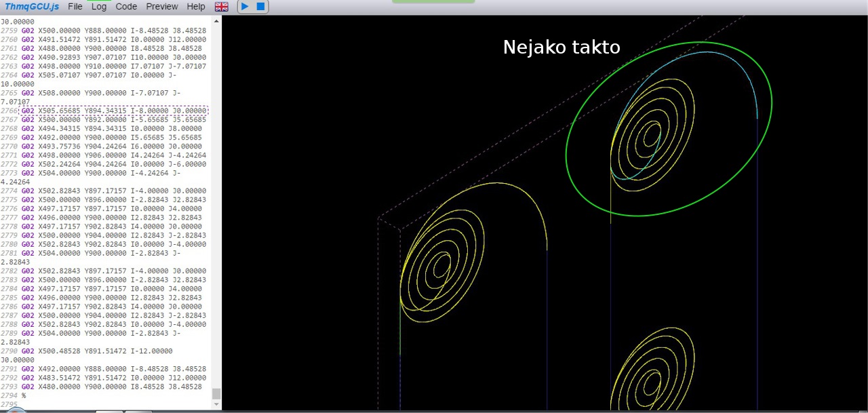Open the Help menu
This screenshot has height=413, width=868.
pyautogui.click(x=196, y=7)
